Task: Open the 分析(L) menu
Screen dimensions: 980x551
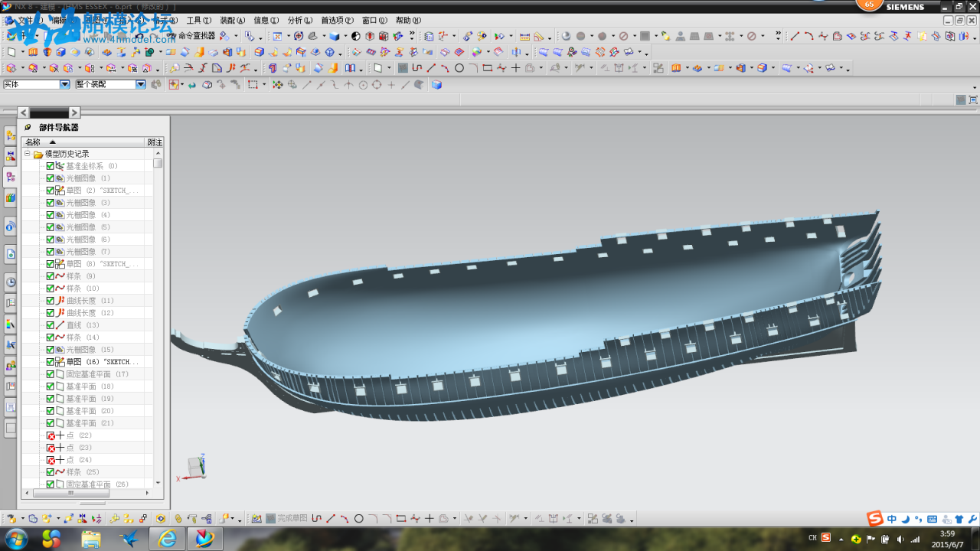Action: coord(299,21)
